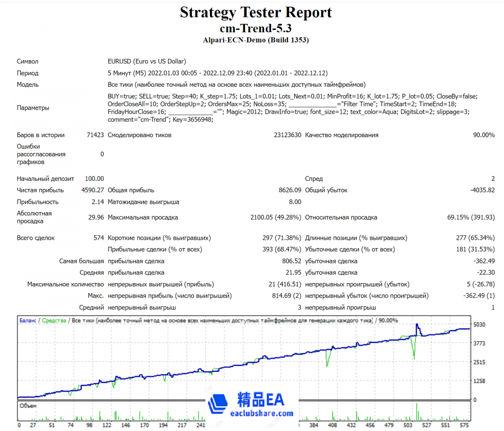The image size is (504, 431).
Task: Click the Общий убыток value -4035.82
Action: (481, 190)
